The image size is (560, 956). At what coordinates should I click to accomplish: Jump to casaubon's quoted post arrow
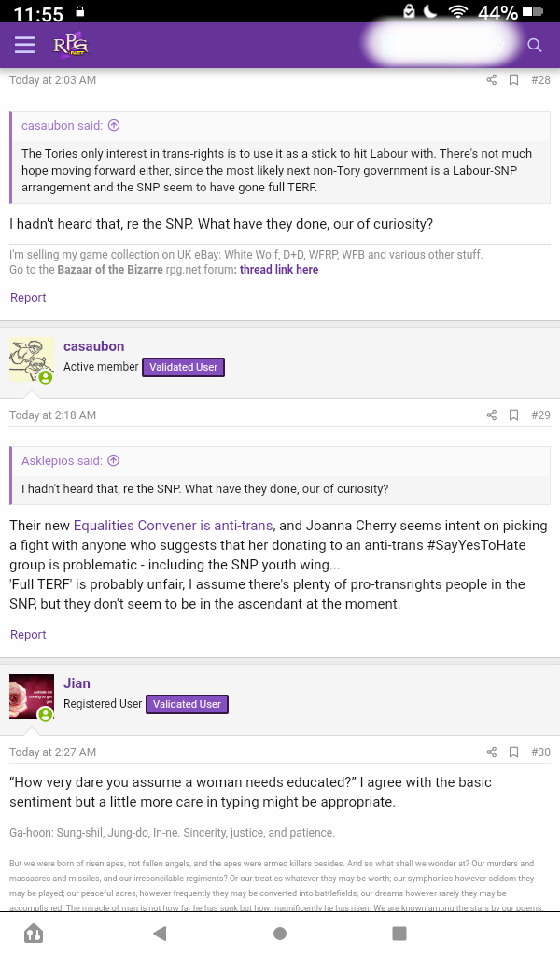coord(114,126)
